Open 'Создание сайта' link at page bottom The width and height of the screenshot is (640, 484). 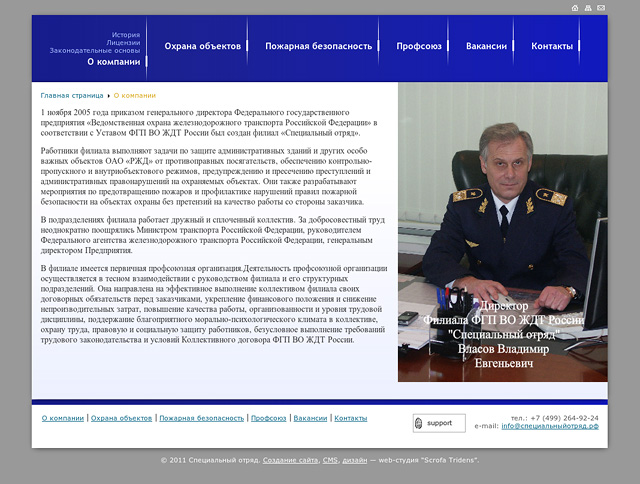[x=290, y=460]
